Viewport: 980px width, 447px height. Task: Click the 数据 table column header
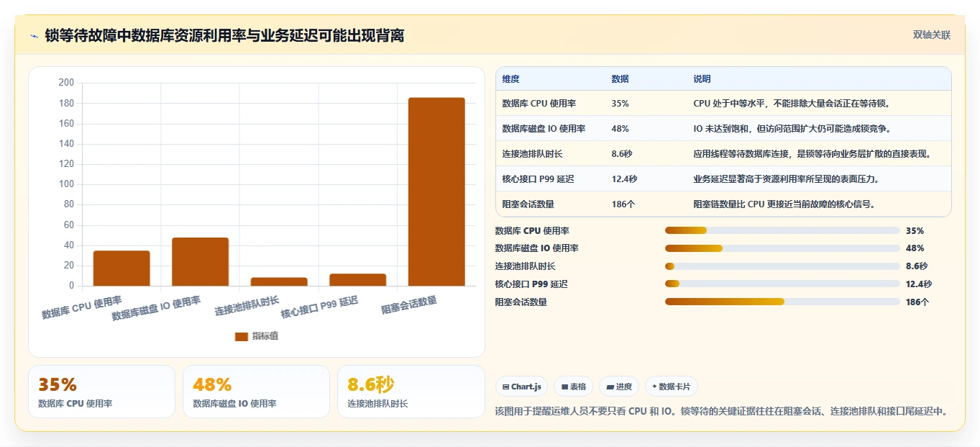(x=620, y=78)
